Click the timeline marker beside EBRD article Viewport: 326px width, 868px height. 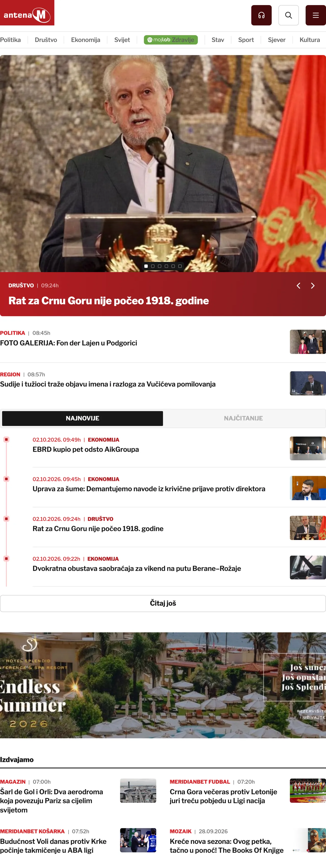click(x=6, y=439)
